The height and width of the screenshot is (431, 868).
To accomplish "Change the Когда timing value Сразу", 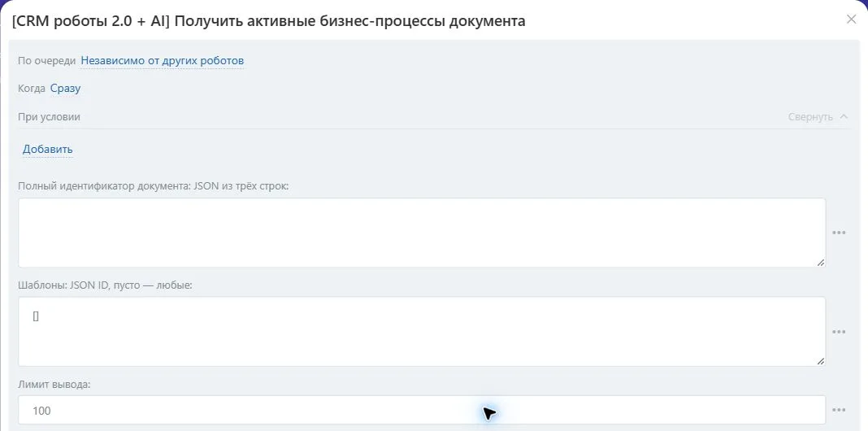I will (65, 89).
